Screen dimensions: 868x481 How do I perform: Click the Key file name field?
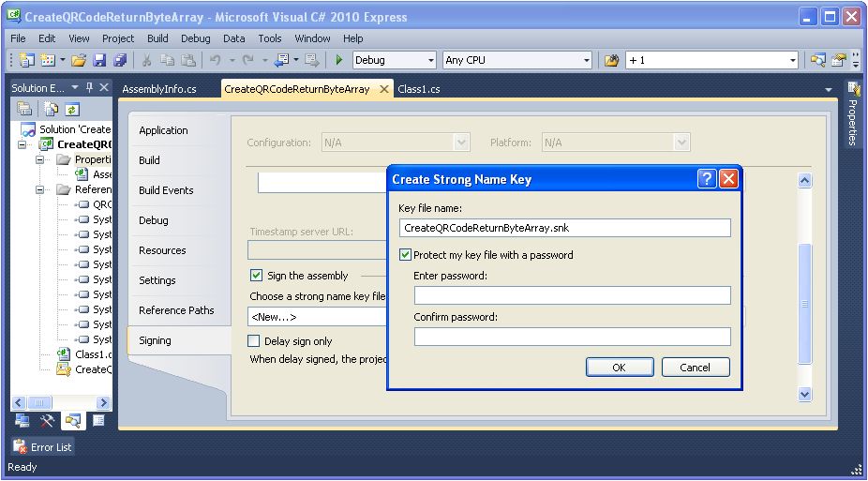[x=564, y=228]
